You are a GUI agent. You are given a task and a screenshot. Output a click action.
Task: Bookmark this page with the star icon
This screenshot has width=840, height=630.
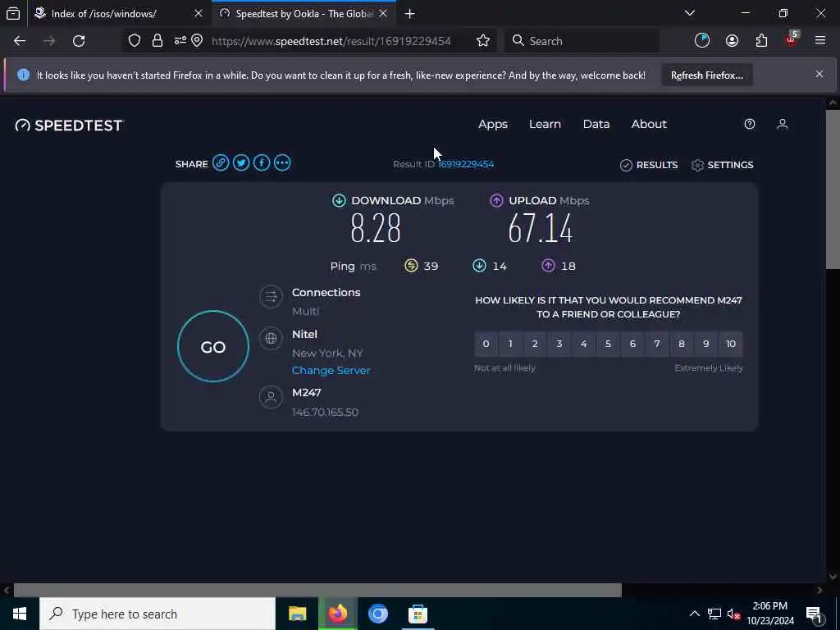482,41
